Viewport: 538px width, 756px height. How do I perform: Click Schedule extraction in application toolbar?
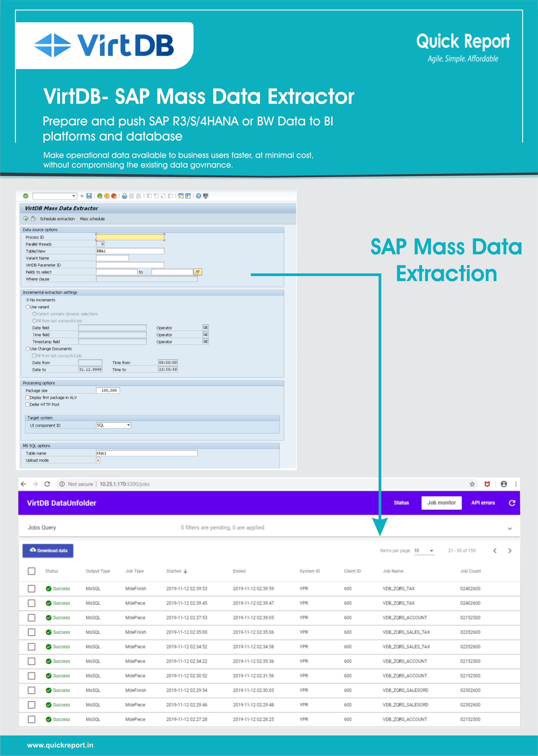click(x=57, y=219)
